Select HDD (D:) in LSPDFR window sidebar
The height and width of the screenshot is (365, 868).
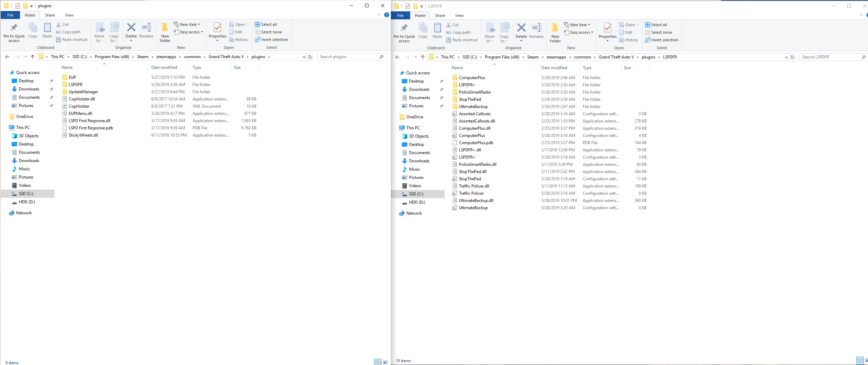[417, 202]
